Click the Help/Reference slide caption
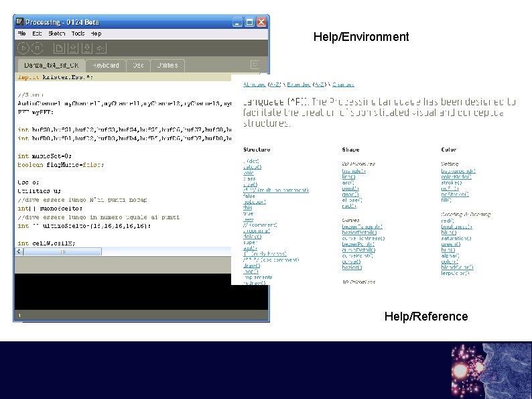Image resolution: width=532 pixels, height=399 pixels. (426, 317)
